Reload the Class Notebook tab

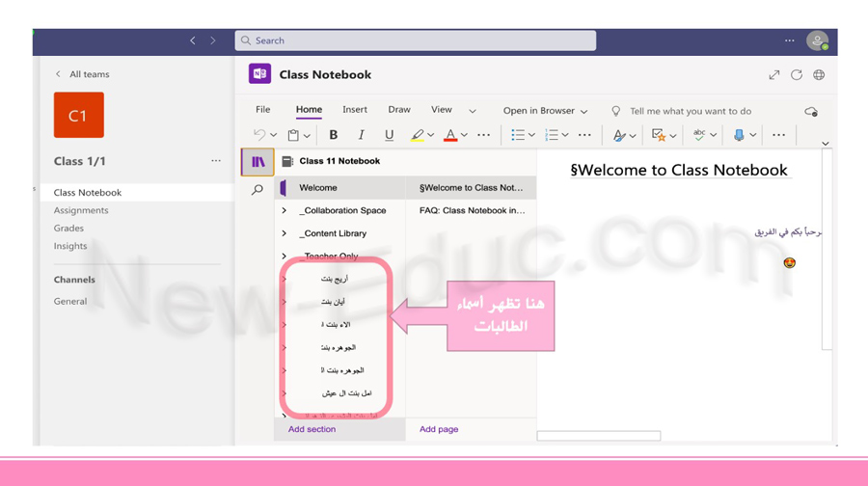(x=796, y=74)
